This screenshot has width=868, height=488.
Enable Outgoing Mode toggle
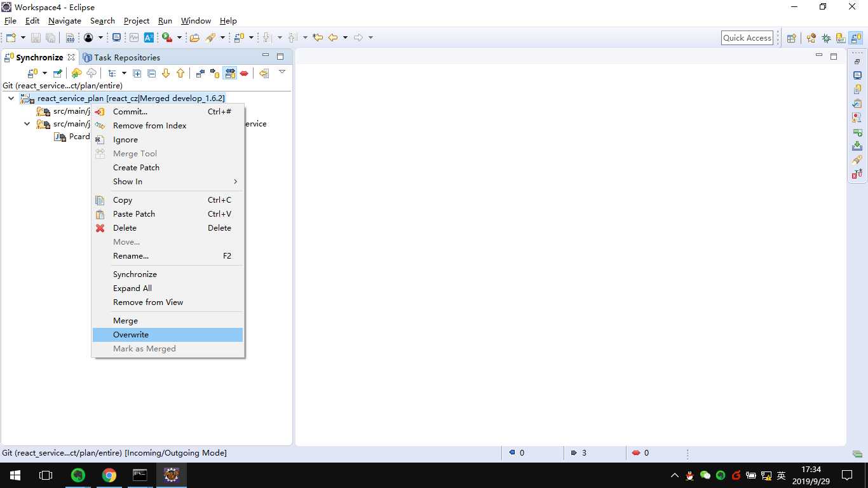click(x=215, y=73)
